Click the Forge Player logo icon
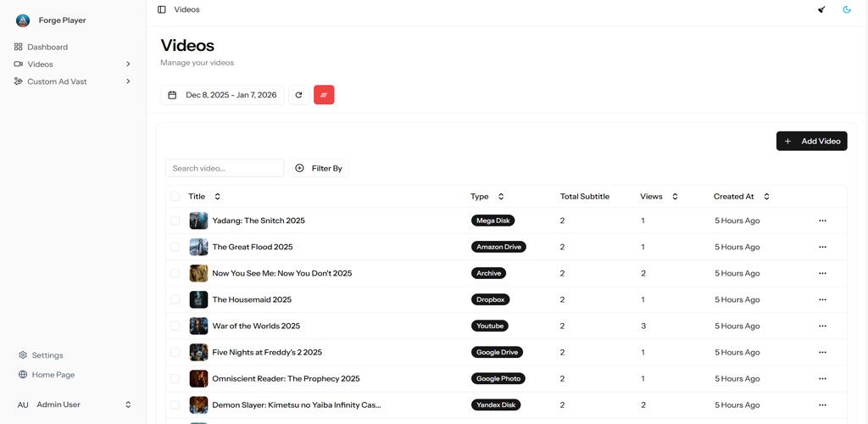 23,20
